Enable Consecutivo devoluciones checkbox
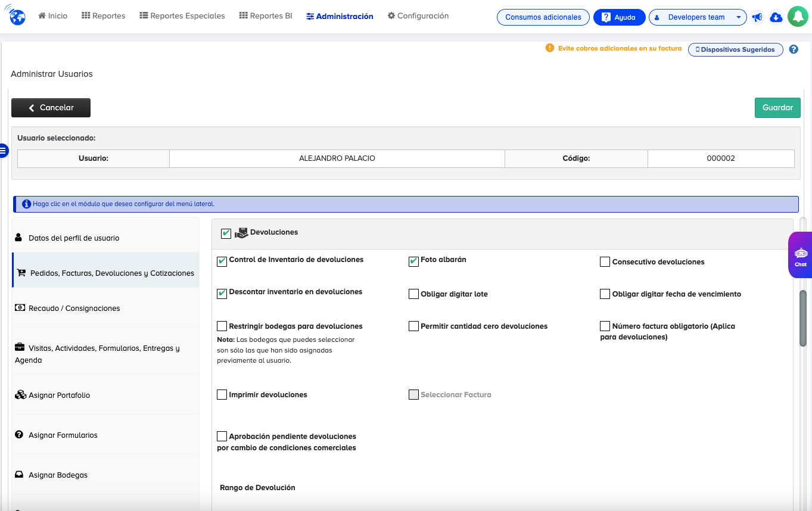The height and width of the screenshot is (511, 812). coord(605,262)
